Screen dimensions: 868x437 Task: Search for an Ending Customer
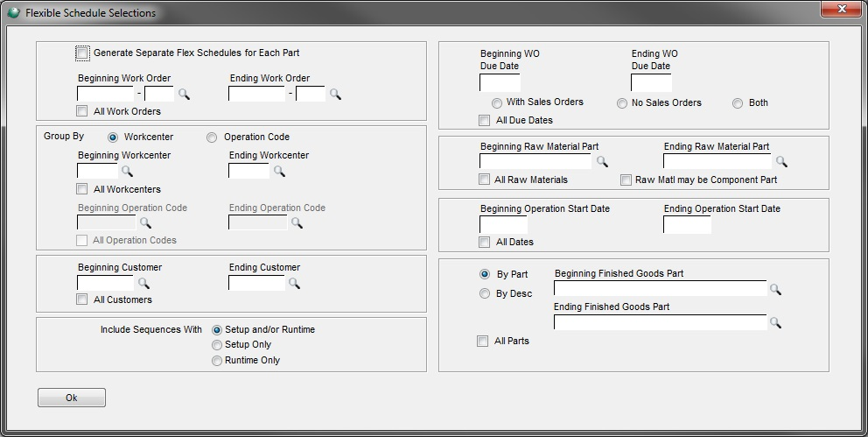[x=295, y=283]
